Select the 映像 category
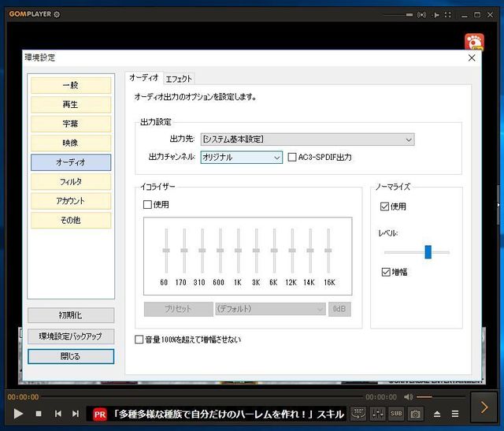The height and width of the screenshot is (431, 504). tap(71, 143)
